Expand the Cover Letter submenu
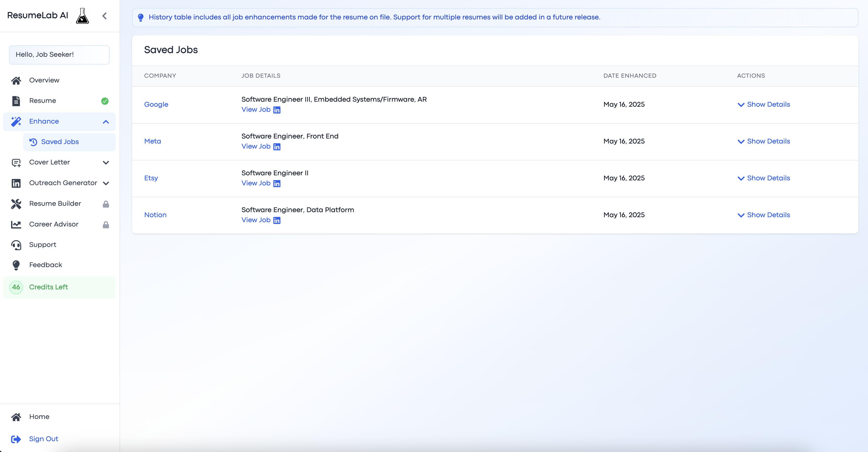The width and height of the screenshot is (868, 452). pos(106,162)
